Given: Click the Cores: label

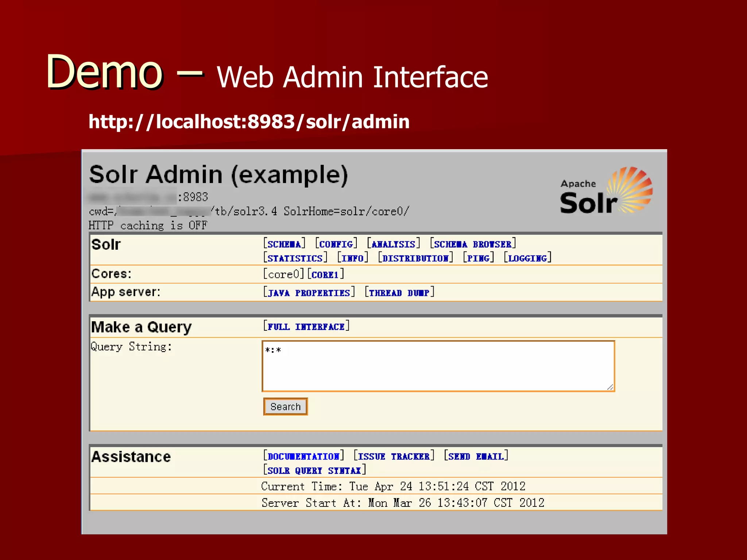Looking at the screenshot, I should pyautogui.click(x=111, y=274).
